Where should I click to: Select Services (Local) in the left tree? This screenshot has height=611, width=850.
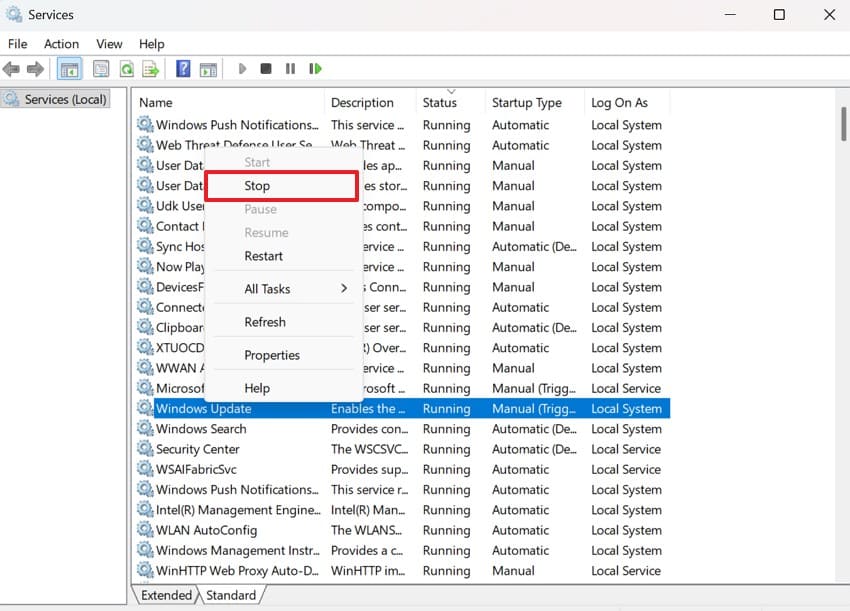coord(65,99)
